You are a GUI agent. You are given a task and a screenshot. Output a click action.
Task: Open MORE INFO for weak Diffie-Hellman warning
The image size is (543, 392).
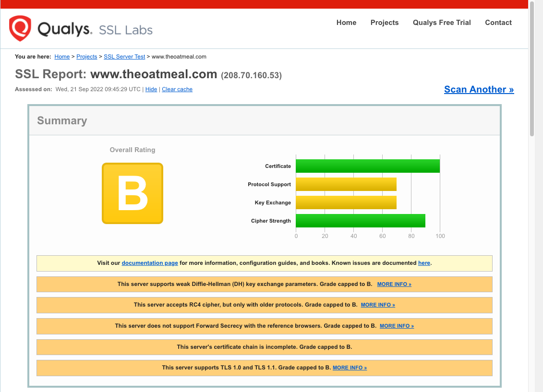coord(394,284)
